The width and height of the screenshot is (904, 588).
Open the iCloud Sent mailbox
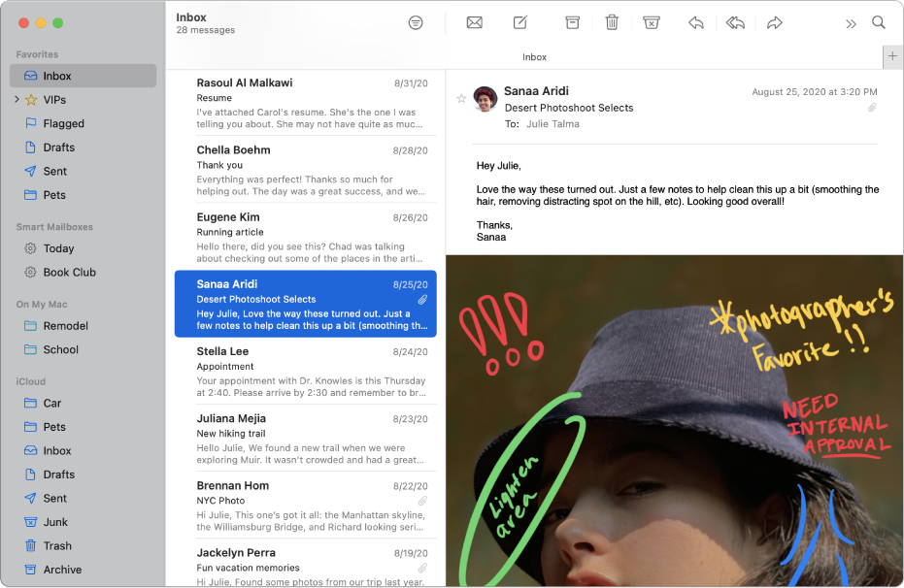pyautogui.click(x=84, y=498)
